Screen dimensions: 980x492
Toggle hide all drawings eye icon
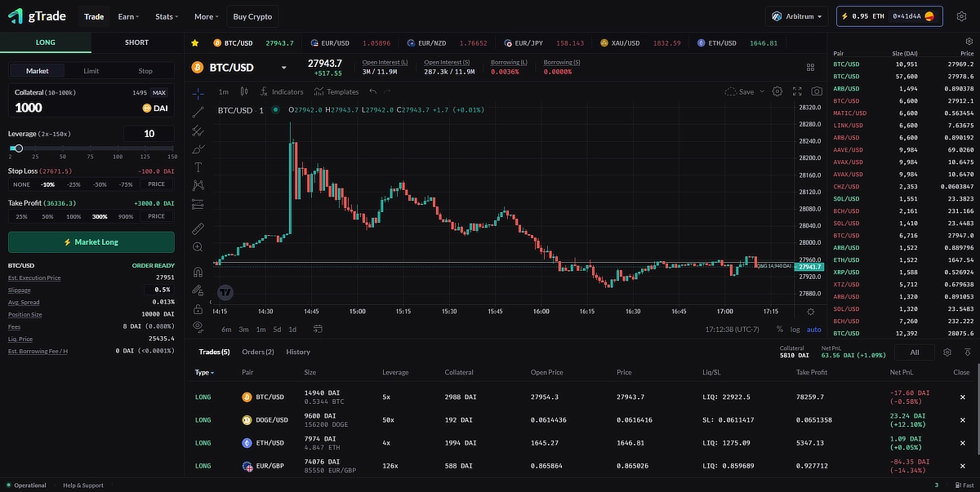click(198, 326)
